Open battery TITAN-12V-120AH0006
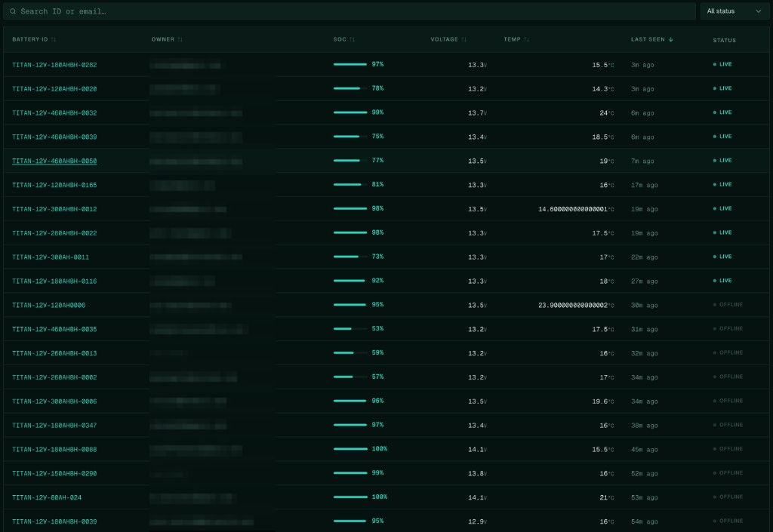This screenshot has height=532, width=773. [x=48, y=306]
